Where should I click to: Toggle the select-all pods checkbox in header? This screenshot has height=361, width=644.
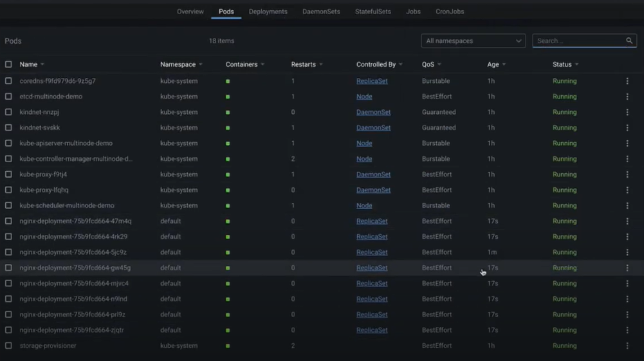[x=8, y=64]
